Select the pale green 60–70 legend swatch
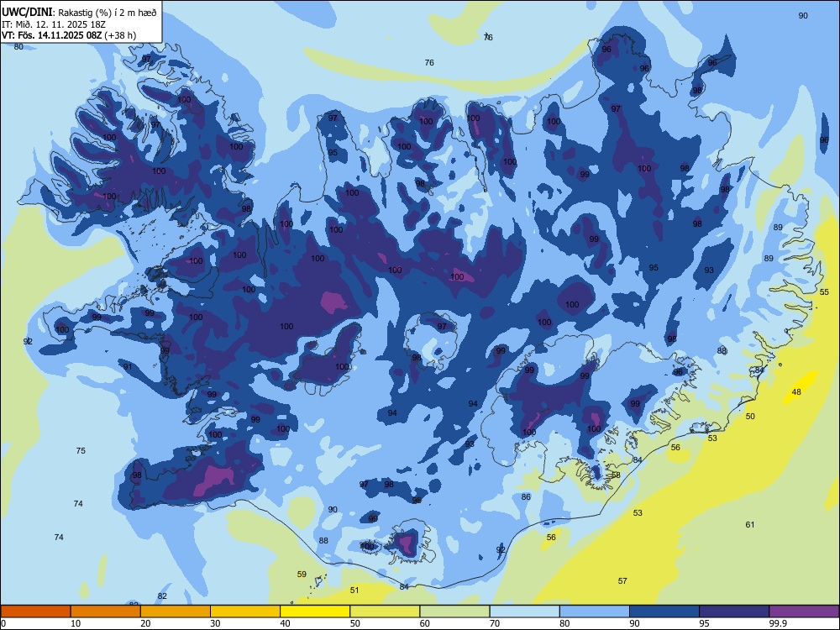Viewport: 840px width, 630px height. pos(454,612)
